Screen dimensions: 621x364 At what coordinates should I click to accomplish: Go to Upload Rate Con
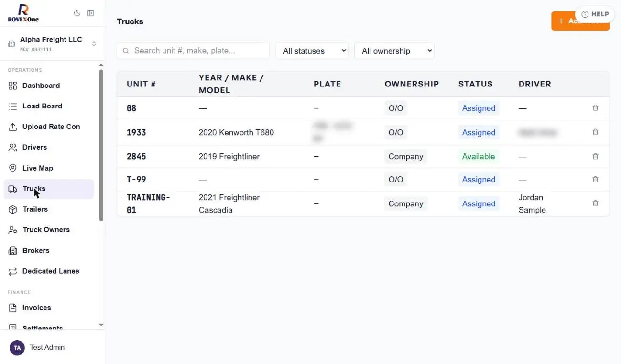tap(49, 127)
